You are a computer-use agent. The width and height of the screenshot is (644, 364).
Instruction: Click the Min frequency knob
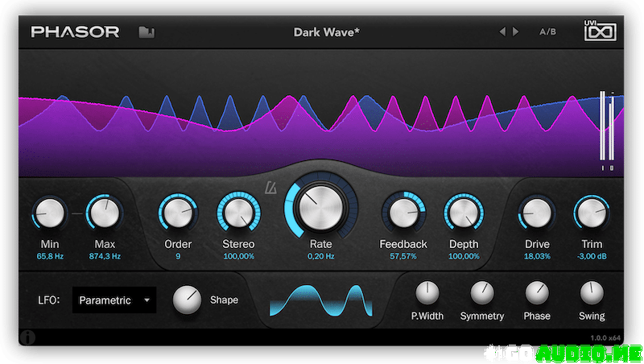click(50, 213)
